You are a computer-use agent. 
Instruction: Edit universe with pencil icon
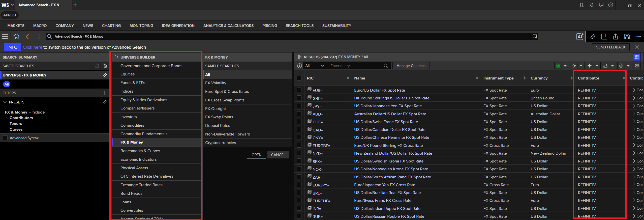105,75
